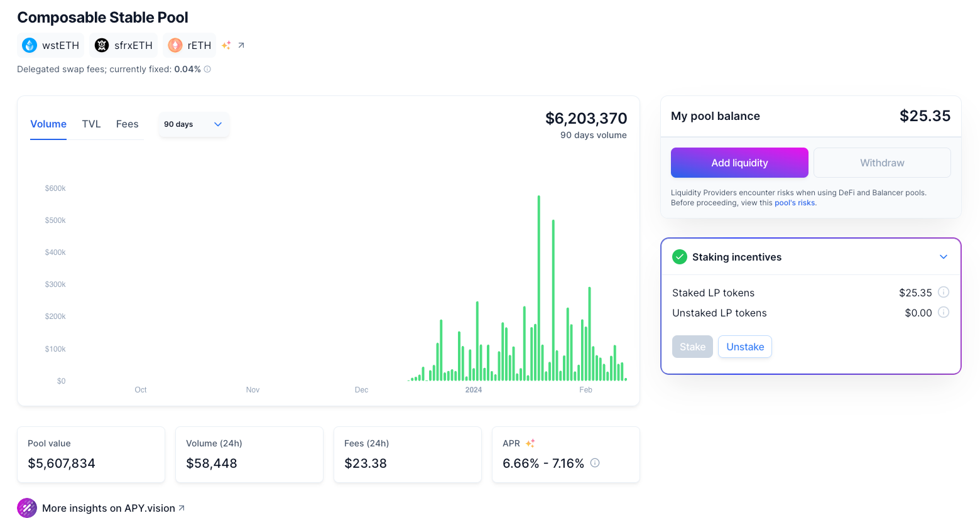Screen dimensions: 980x518
Task: Open the 90 days period dropdown
Action: click(193, 124)
